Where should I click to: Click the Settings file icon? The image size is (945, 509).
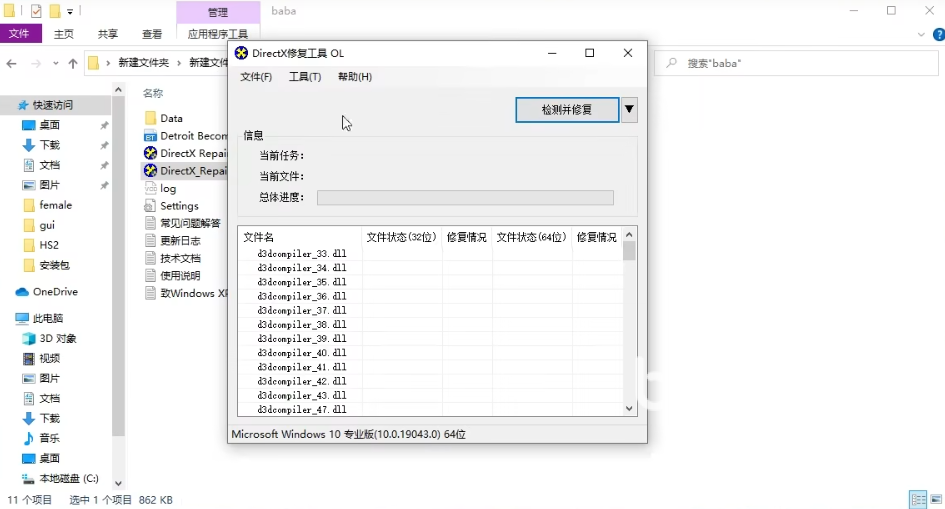coord(151,206)
